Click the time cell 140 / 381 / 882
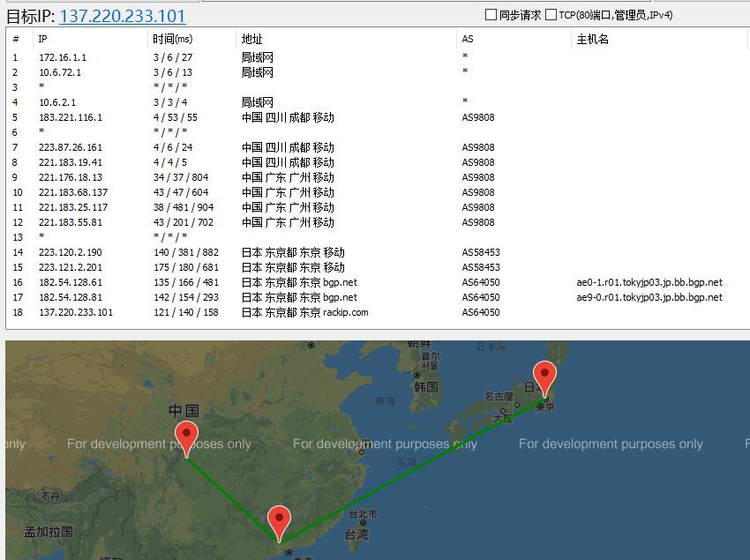 [186, 252]
